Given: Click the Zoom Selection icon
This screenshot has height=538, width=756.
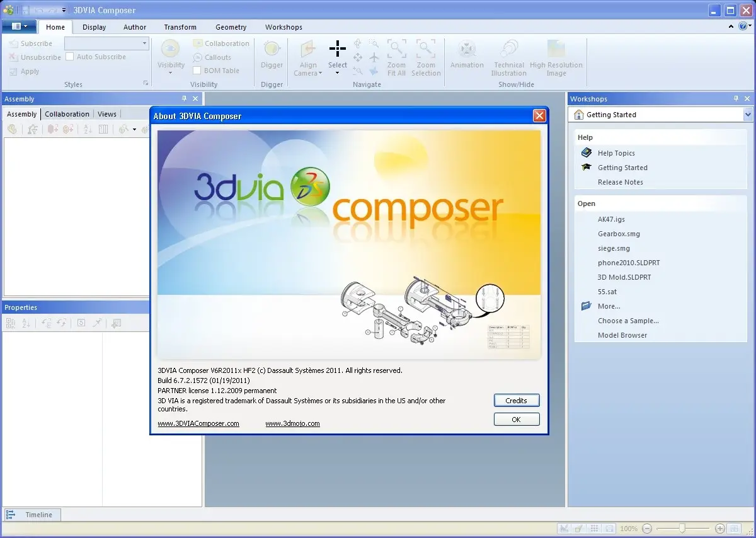Looking at the screenshot, I should click(426, 49).
